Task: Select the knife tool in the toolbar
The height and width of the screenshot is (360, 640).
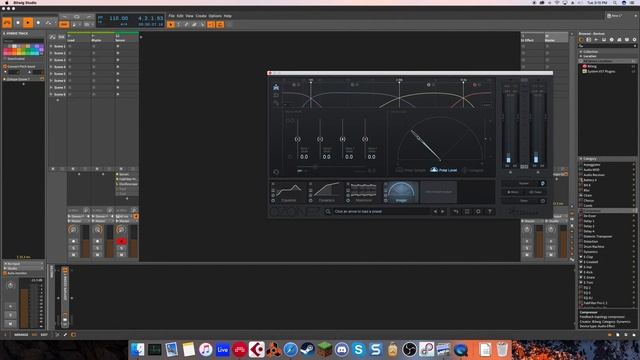Action: pos(202,24)
